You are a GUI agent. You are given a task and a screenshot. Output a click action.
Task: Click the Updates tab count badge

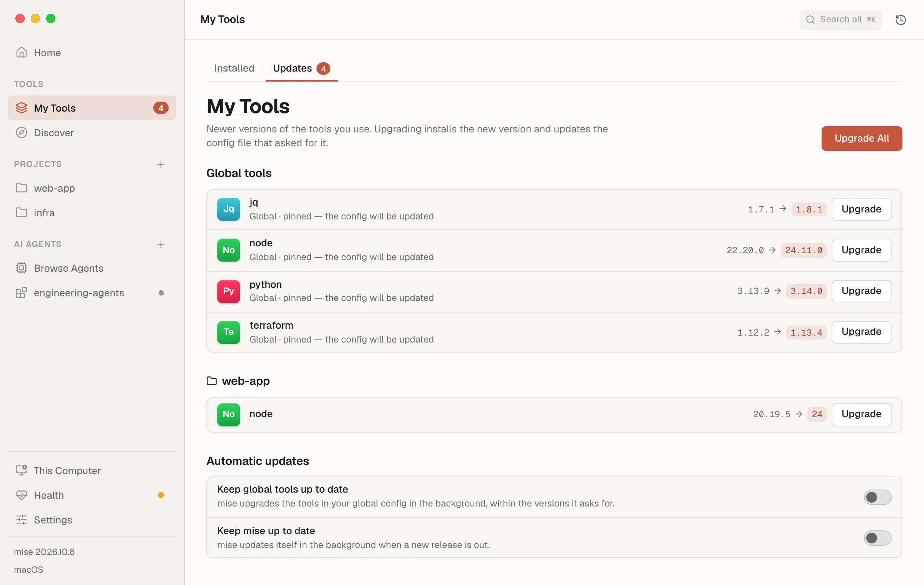[323, 69]
